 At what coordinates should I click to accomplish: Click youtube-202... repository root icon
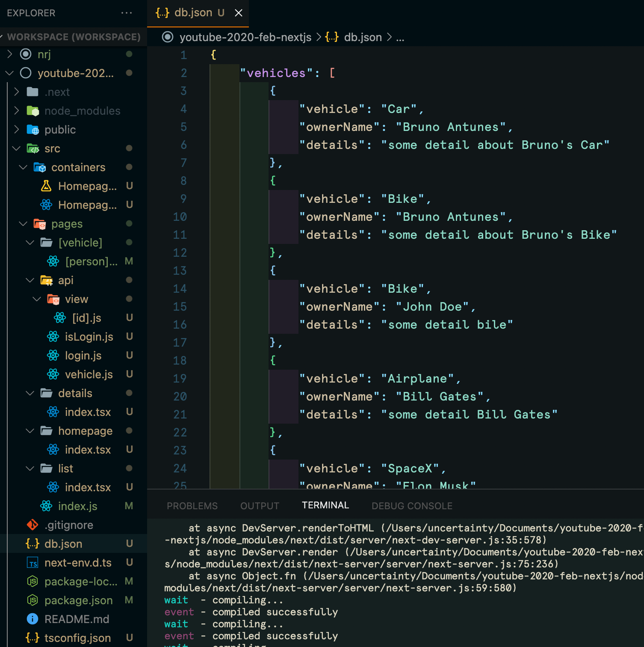pos(26,73)
